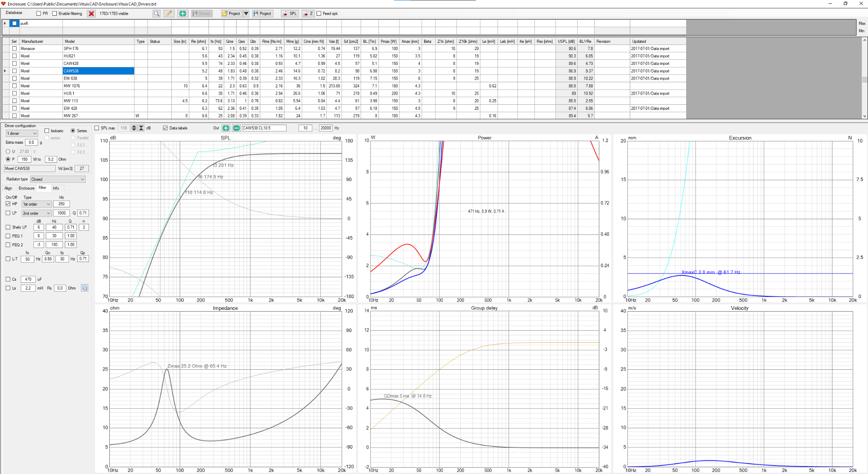
Task: Uncheck the Data labels checkbox
Action: (x=165, y=128)
